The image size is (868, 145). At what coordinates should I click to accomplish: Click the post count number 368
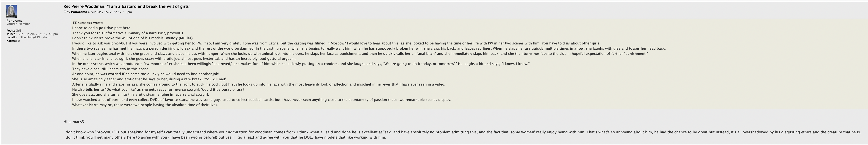coord(19,31)
